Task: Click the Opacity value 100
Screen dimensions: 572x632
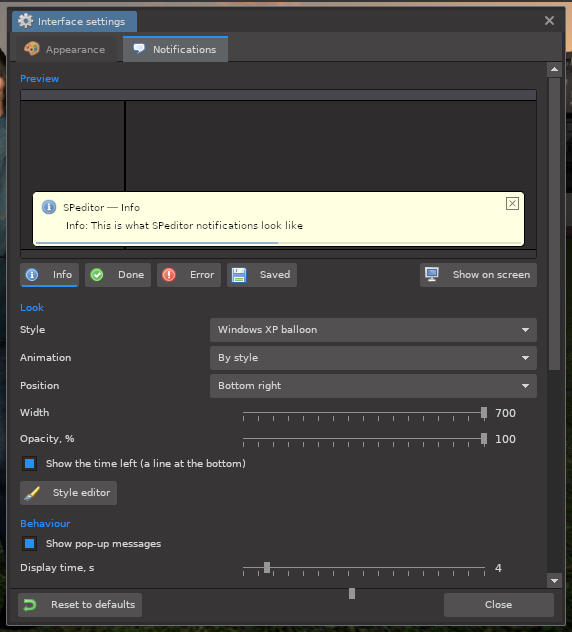Action: point(505,439)
